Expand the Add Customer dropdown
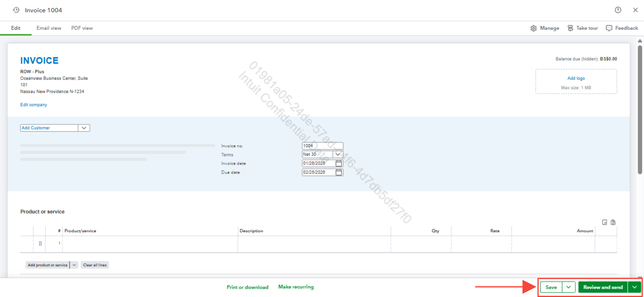Image resolution: width=644 pixels, height=297 pixels. 84,128
